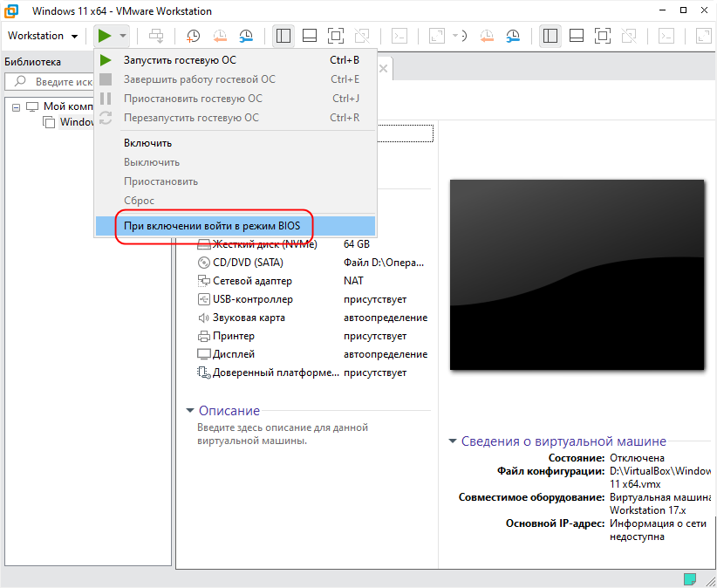Choose Завершить работу гостевой ОС

click(x=235, y=79)
